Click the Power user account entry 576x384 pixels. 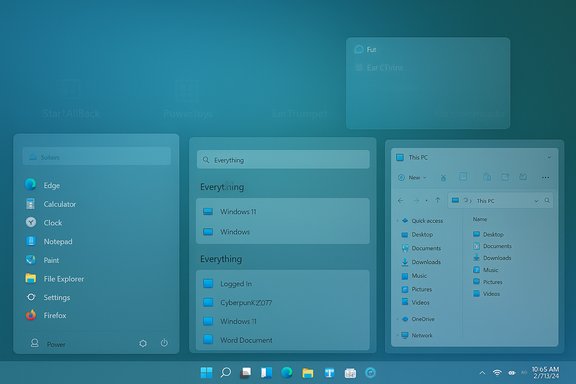click(48, 344)
